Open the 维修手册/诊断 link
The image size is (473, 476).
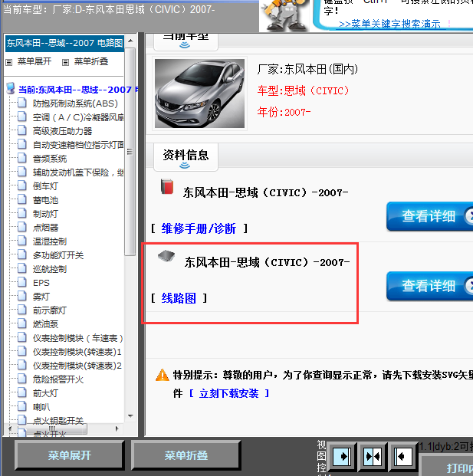199,228
